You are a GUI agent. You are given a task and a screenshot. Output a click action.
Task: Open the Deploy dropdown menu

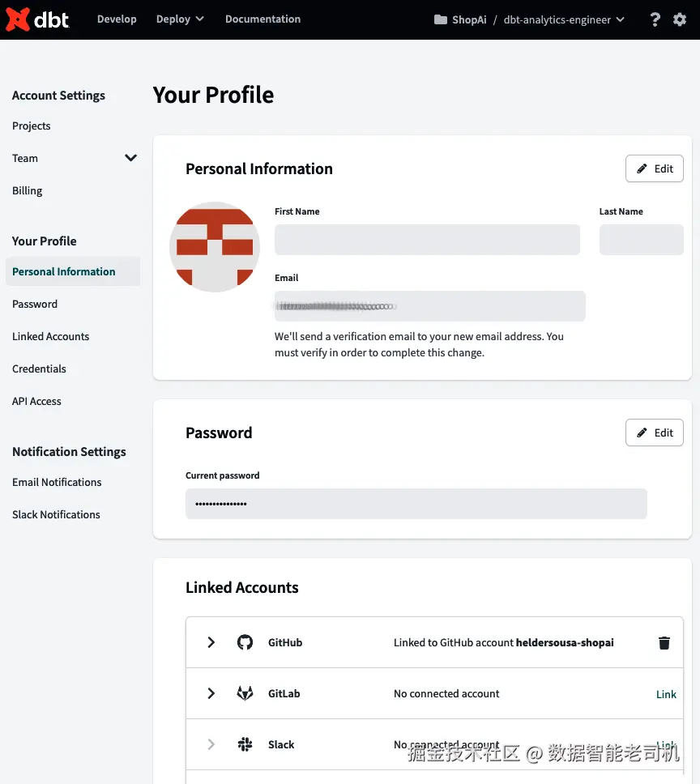tap(180, 19)
